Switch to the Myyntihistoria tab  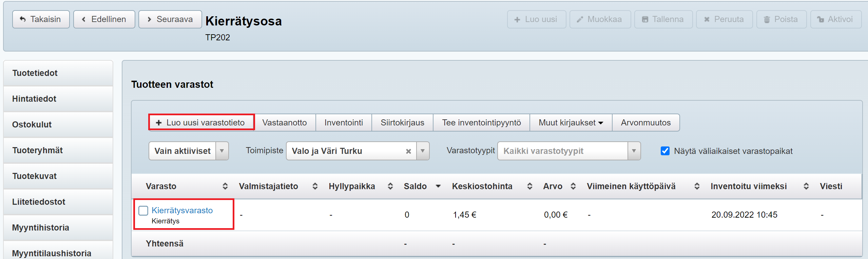(40, 227)
